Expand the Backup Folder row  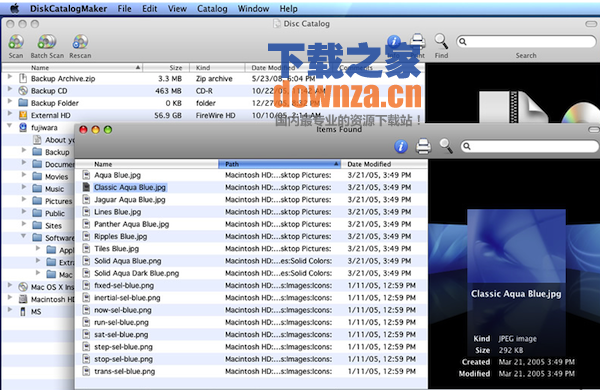[10, 101]
